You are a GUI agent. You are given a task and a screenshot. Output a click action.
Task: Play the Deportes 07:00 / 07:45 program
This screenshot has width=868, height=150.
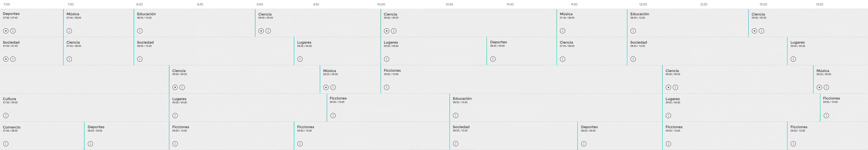pos(6,31)
